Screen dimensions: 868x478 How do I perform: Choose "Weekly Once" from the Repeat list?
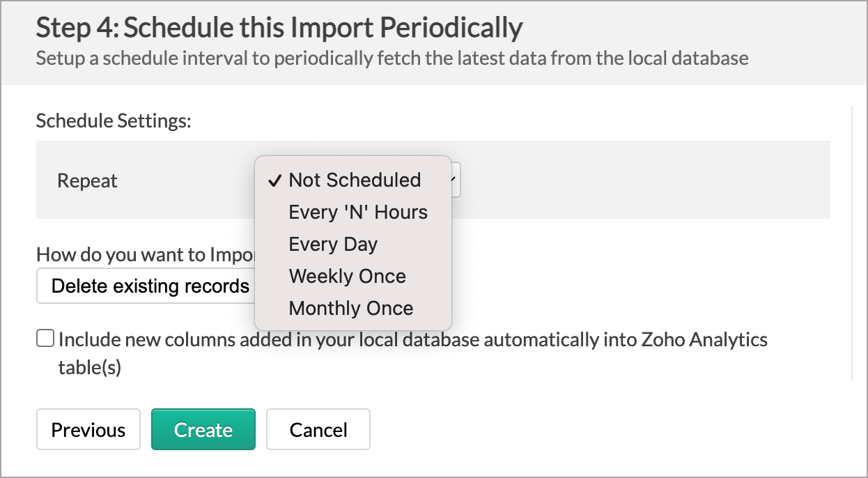(x=347, y=276)
